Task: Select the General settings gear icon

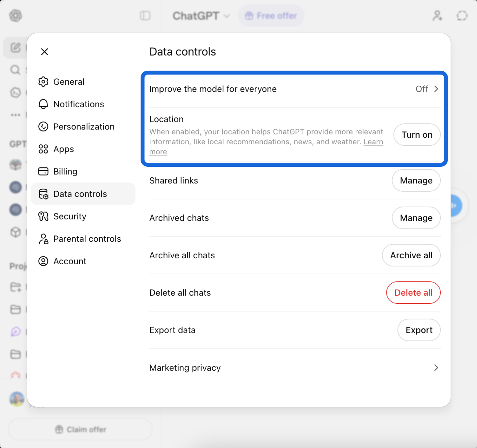Action: (43, 82)
